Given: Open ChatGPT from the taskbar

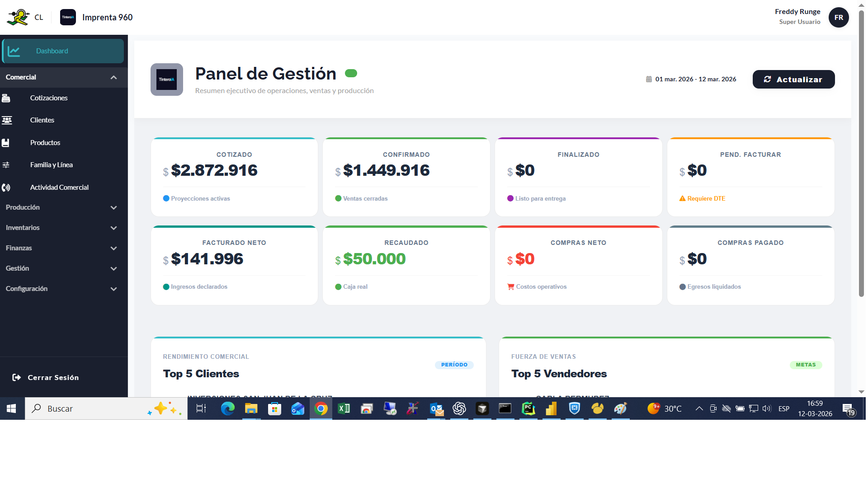Looking at the screenshot, I should click(x=459, y=408).
